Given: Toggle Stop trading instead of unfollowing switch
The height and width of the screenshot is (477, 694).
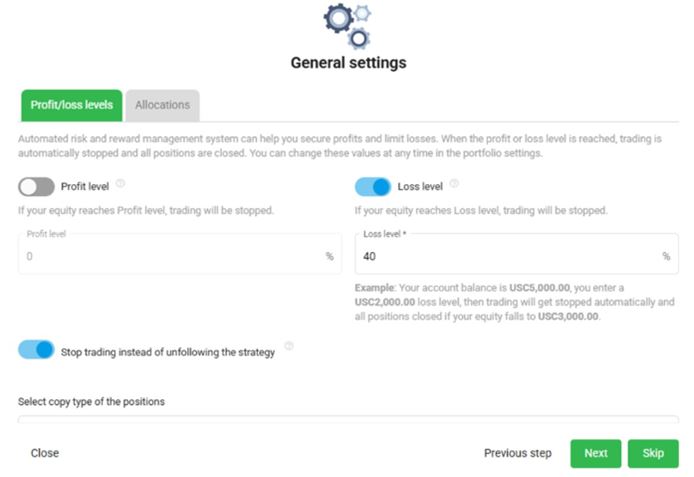Looking at the screenshot, I should (36, 349).
